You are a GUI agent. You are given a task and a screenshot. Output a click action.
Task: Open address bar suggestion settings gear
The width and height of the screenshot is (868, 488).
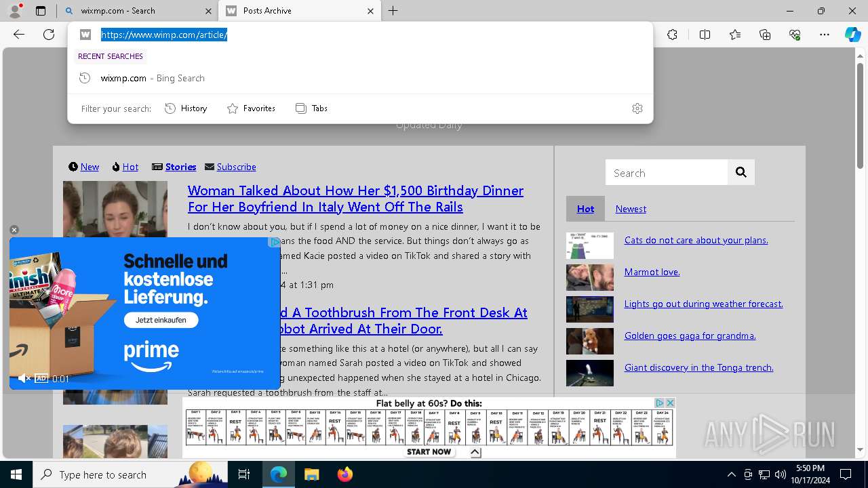[637, 108]
